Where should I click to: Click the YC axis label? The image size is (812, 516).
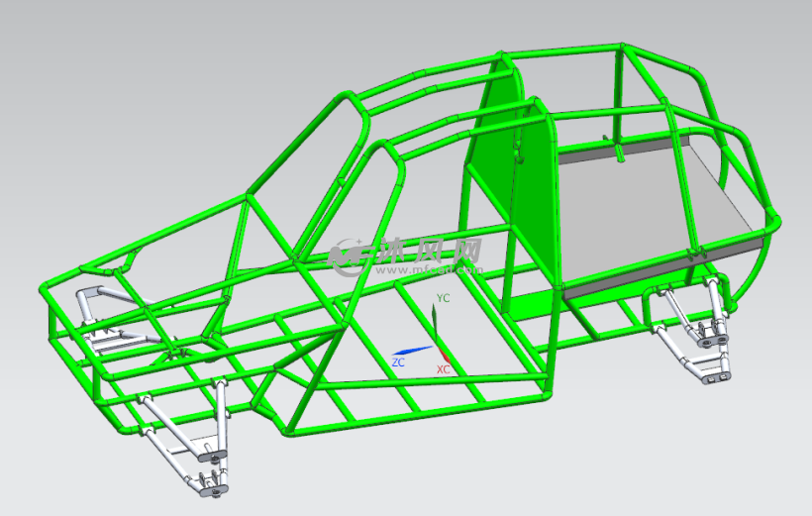[x=444, y=297]
